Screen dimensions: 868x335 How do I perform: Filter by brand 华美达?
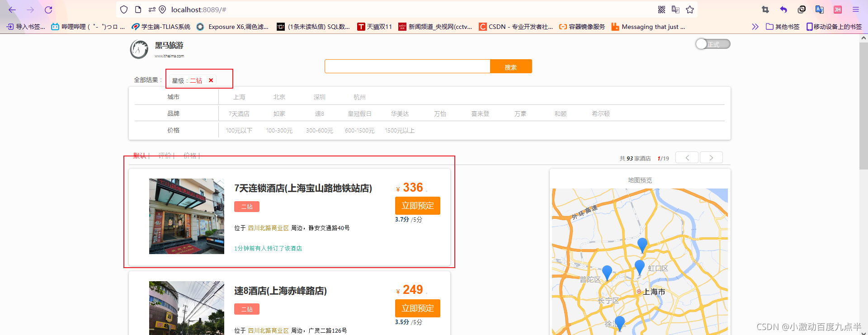coord(400,114)
